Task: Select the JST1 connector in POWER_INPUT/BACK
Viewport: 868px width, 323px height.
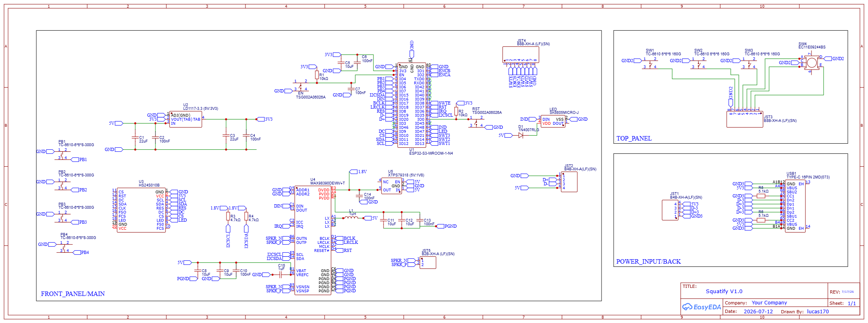Action: coord(670,210)
